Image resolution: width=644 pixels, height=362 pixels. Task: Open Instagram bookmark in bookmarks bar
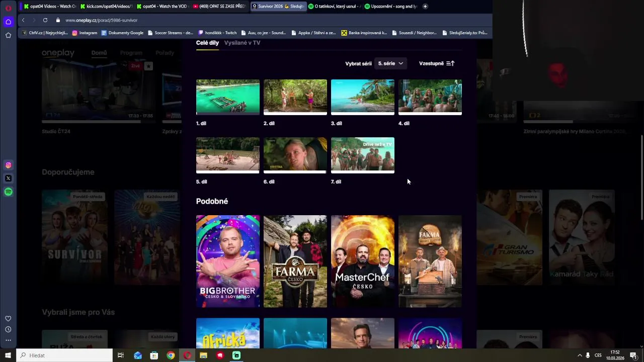(85, 33)
